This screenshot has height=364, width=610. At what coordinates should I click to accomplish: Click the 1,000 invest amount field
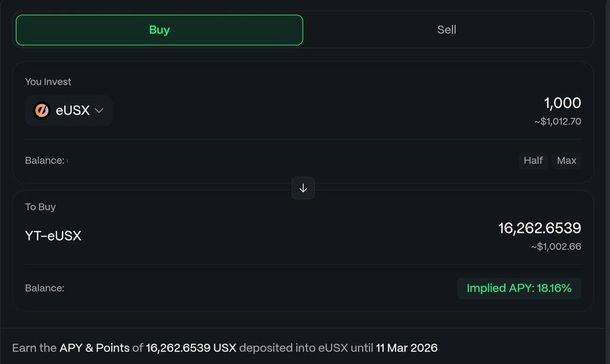[x=562, y=103]
